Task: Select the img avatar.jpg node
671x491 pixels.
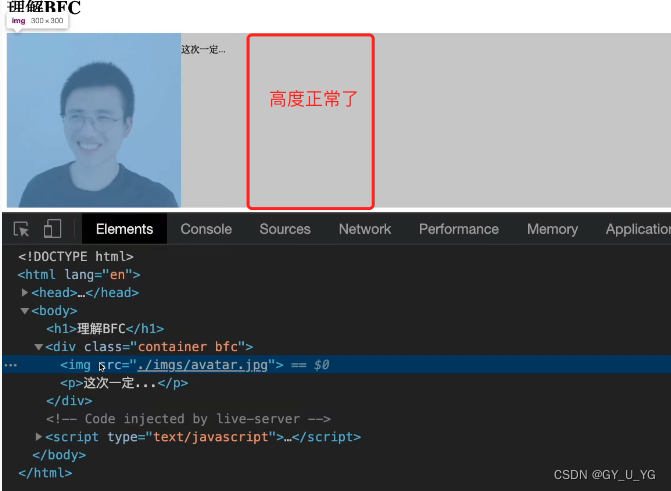Action: pyautogui.click(x=336, y=365)
